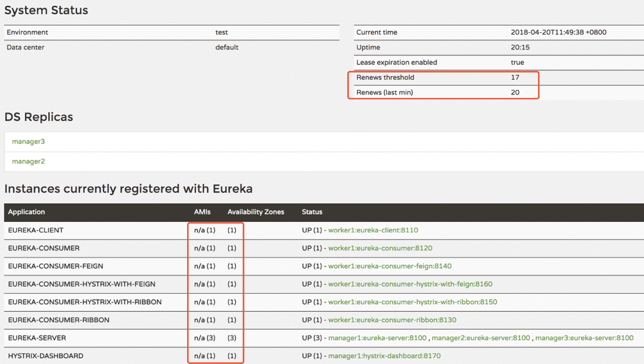This screenshot has height=364, width=644.
Task: Open manager1:eureka-server:8100 instance link
Action: pyautogui.click(x=377, y=338)
